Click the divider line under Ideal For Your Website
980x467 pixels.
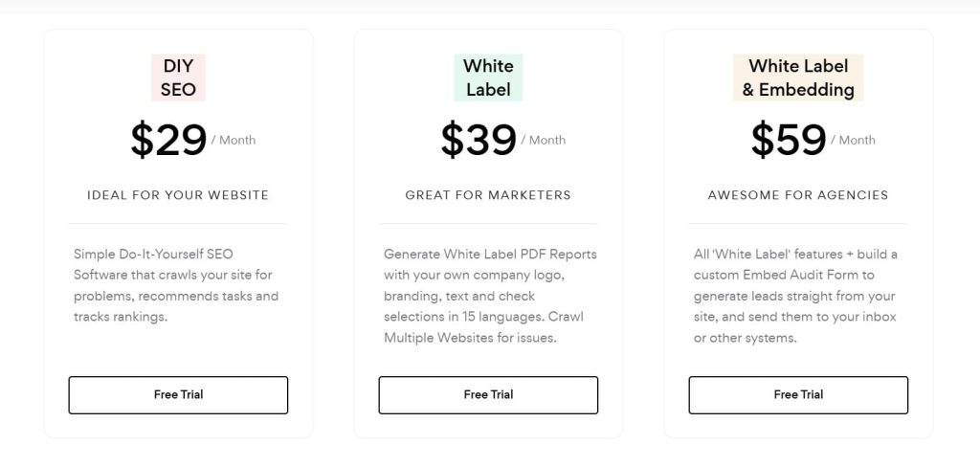coord(178,224)
